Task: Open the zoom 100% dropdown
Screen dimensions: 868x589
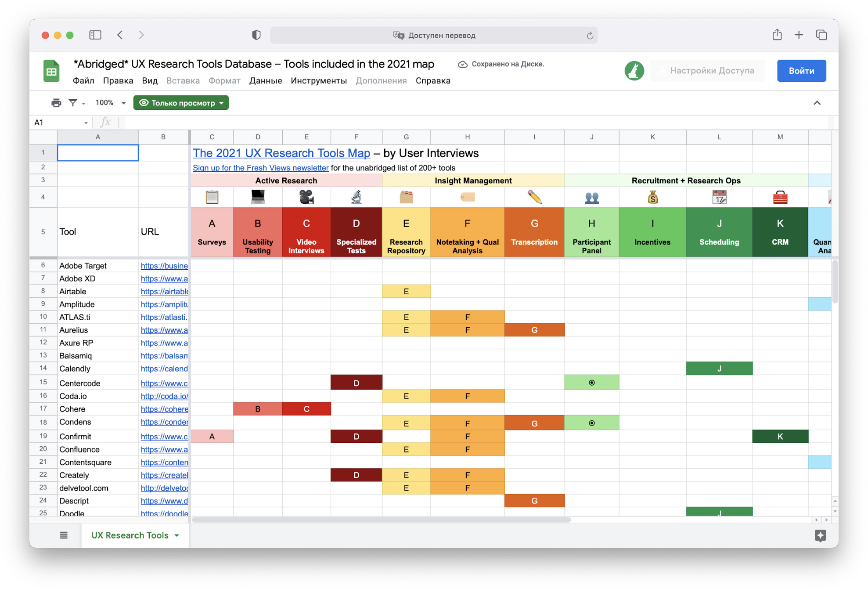Action: (x=111, y=103)
